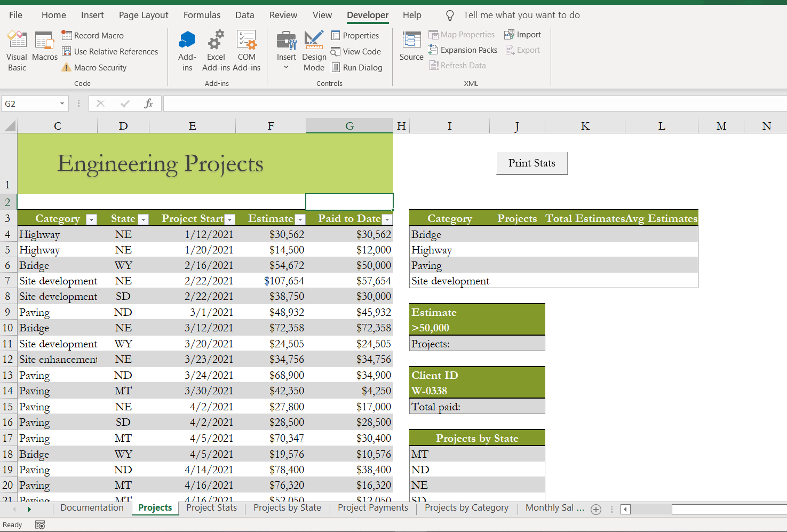Open the Paid to Date filter dropdown
Screen dimensions: 787x532
(387, 219)
